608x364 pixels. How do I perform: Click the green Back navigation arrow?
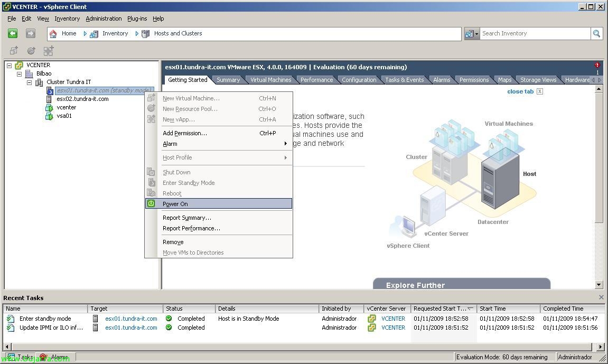[13, 34]
